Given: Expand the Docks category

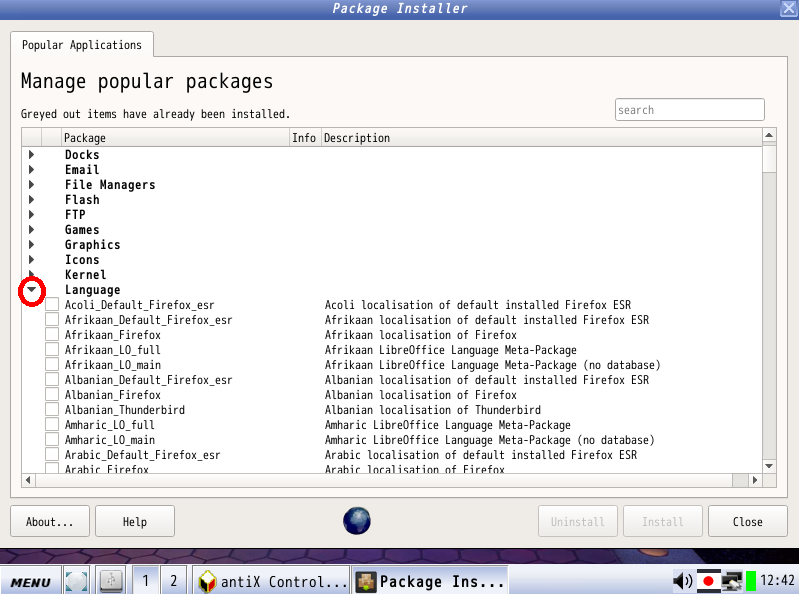Looking at the screenshot, I should point(31,154).
